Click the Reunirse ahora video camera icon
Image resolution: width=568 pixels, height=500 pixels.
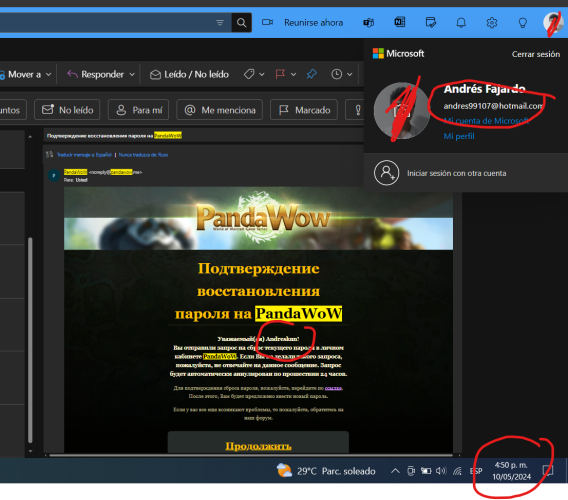tap(267, 22)
